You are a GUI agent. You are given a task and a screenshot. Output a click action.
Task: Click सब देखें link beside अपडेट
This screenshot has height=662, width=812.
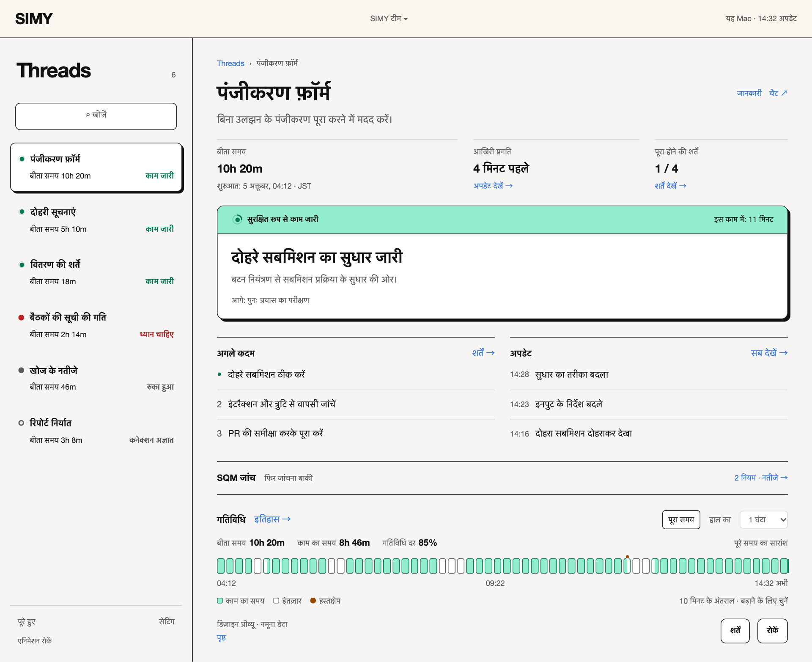point(769,353)
